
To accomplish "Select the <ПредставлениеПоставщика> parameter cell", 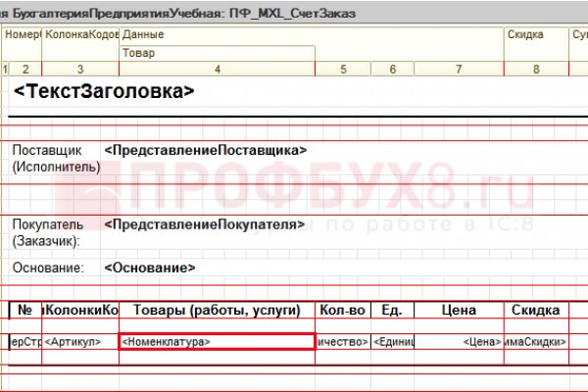I will coord(205,150).
